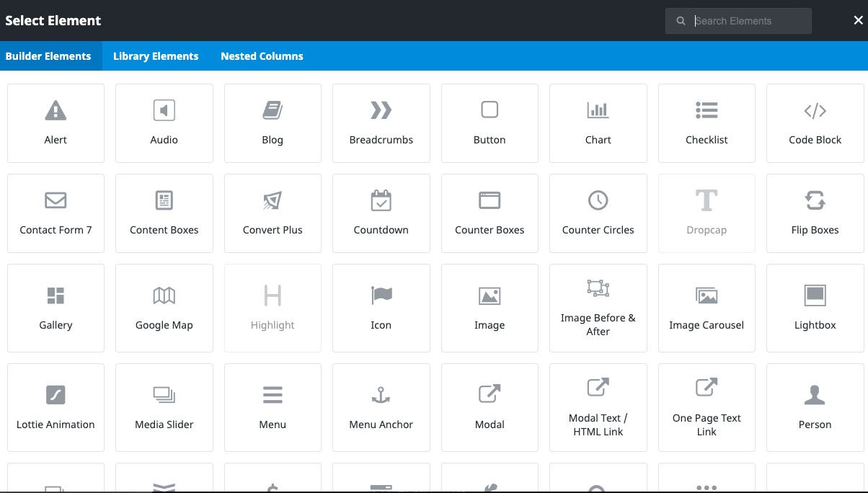Insert the Person element
868x493 pixels.
pos(815,407)
